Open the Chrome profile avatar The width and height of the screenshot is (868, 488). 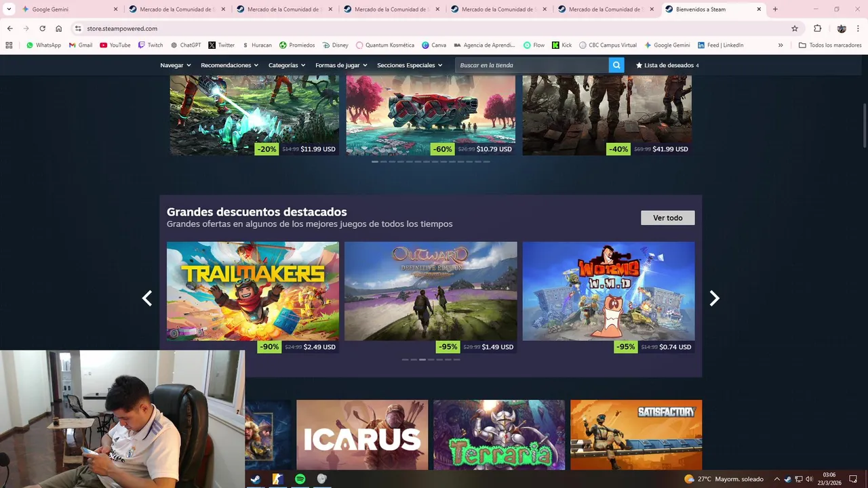[842, 28]
